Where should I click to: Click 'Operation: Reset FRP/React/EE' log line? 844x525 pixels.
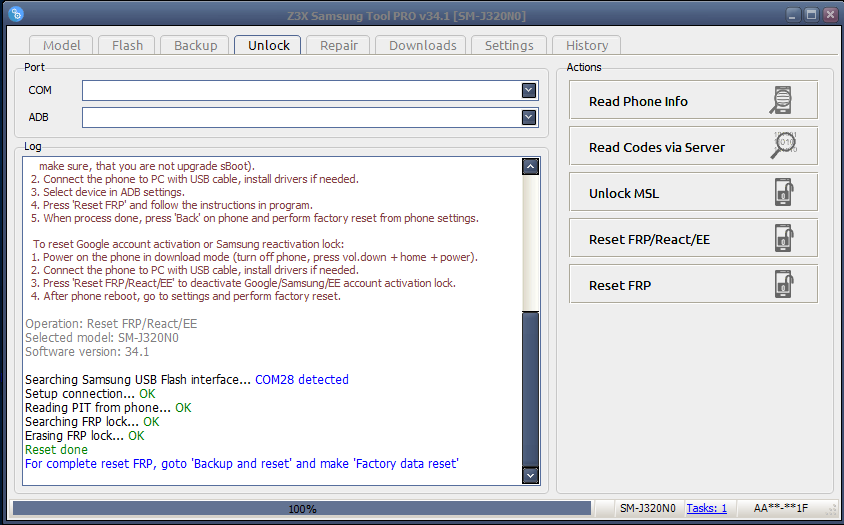point(111,324)
